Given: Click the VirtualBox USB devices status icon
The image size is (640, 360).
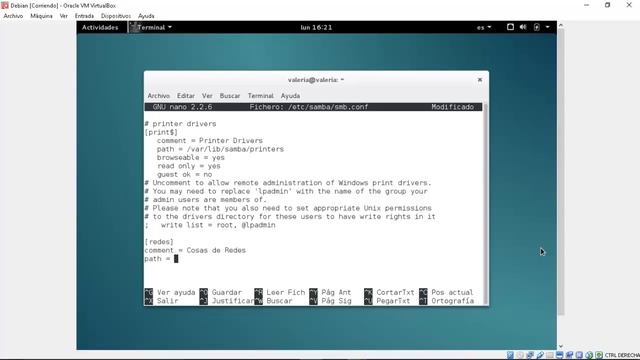Looking at the screenshot, I should tap(540, 355).
